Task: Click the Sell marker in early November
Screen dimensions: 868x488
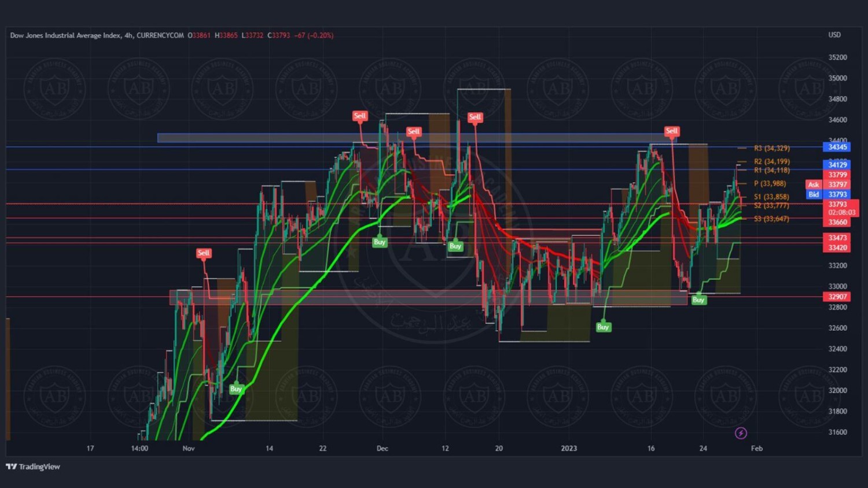Action: pos(204,253)
